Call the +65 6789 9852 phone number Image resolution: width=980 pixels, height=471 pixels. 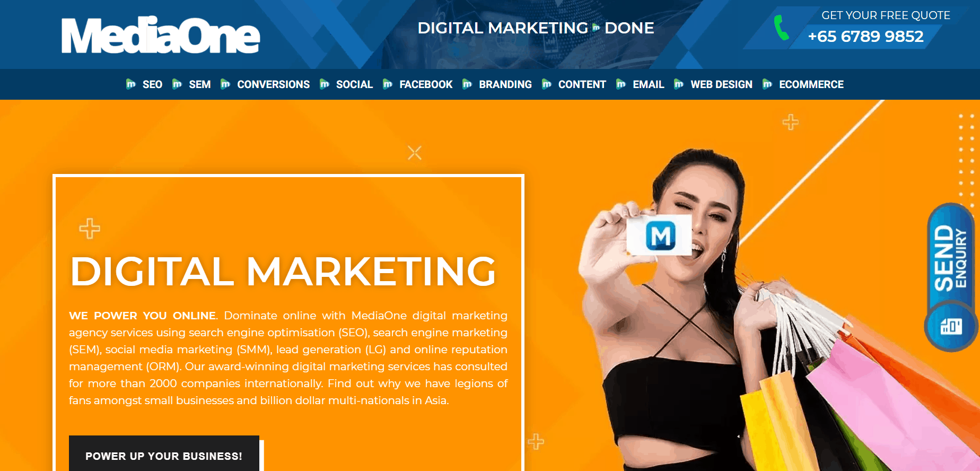click(x=865, y=36)
